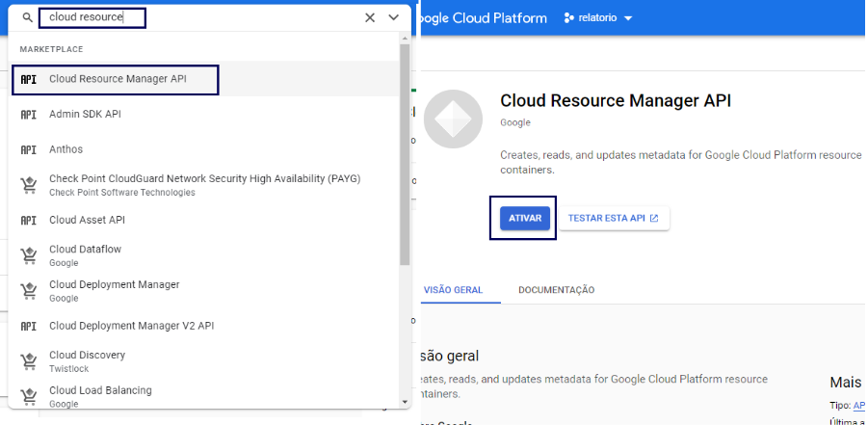Click the project icon next to relatorio
Image resolution: width=868 pixels, height=425 pixels.
tap(568, 18)
